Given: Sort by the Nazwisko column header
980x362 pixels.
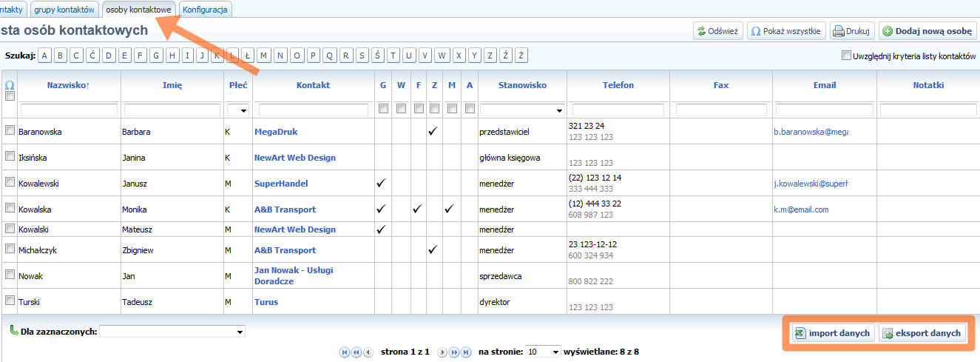Looking at the screenshot, I should pyautogui.click(x=68, y=85).
